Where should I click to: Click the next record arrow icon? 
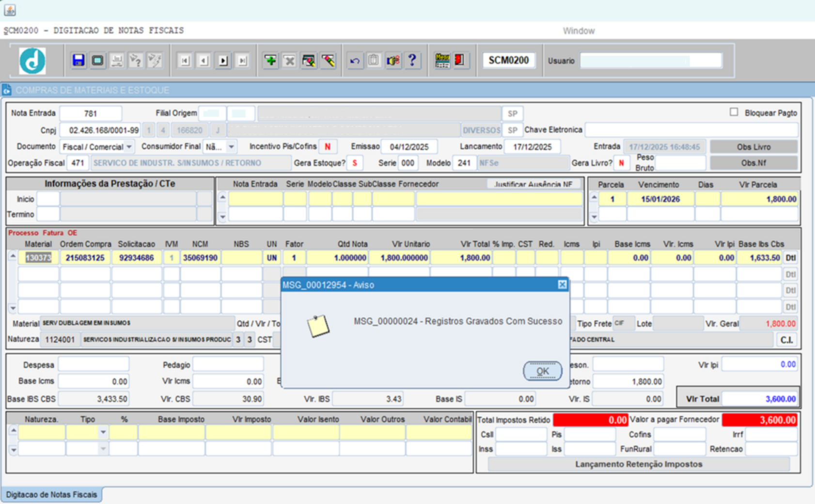pos(223,61)
